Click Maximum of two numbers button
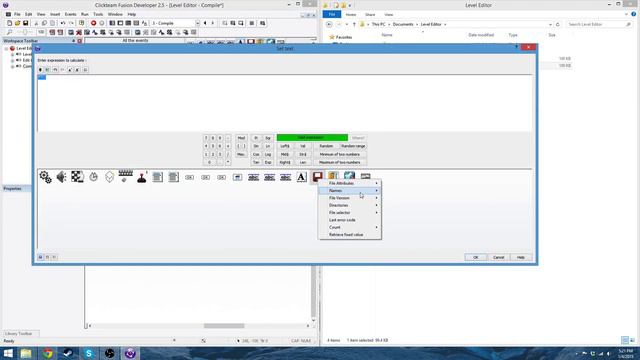This screenshot has width=640, height=360. pyautogui.click(x=340, y=162)
